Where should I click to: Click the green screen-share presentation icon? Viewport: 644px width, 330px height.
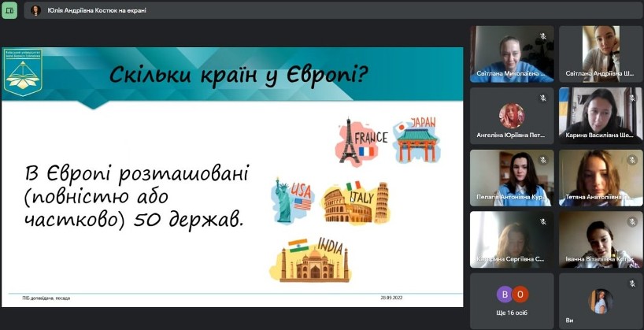point(9,10)
